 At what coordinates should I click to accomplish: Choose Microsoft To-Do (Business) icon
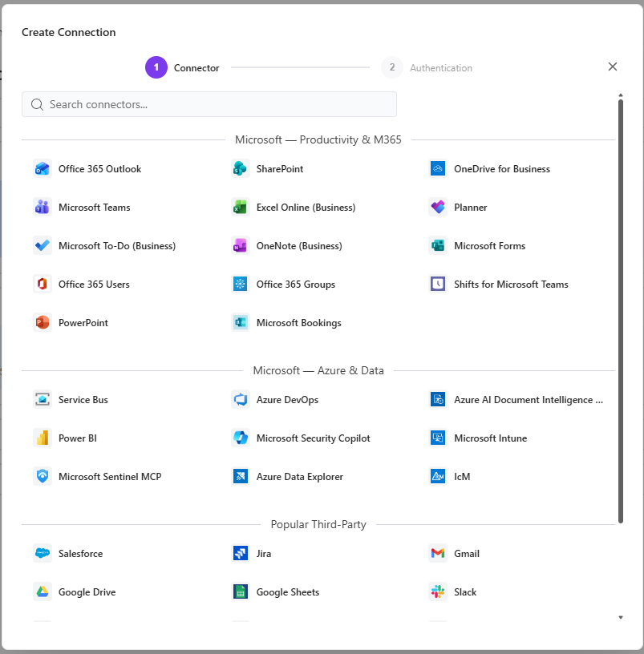pos(43,246)
